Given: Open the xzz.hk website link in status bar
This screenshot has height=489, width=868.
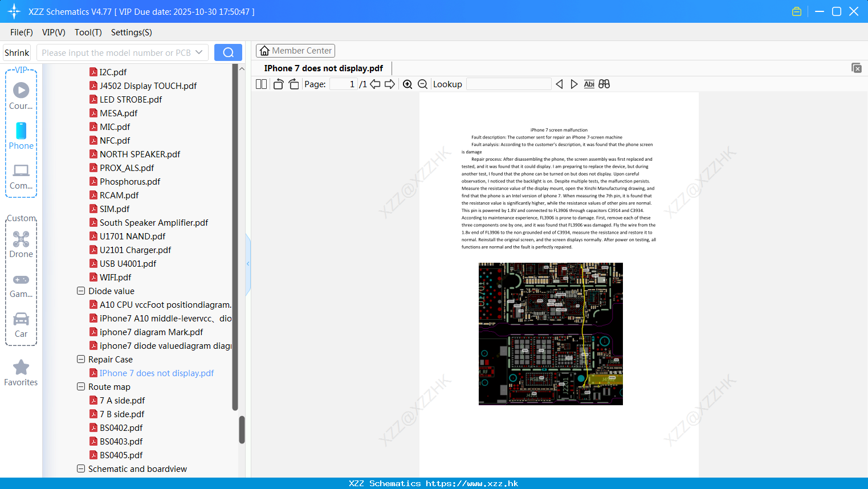Looking at the screenshot, I should point(472,483).
